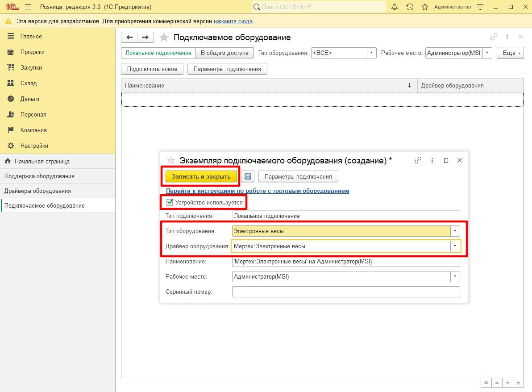Add dialog to favorites with star icon

point(170,161)
